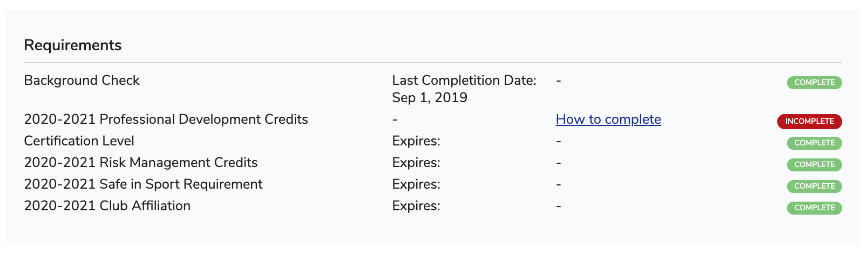The image size is (868, 253).
Task: Click the Certification Level COMPLETE badge
Action: 814,143
